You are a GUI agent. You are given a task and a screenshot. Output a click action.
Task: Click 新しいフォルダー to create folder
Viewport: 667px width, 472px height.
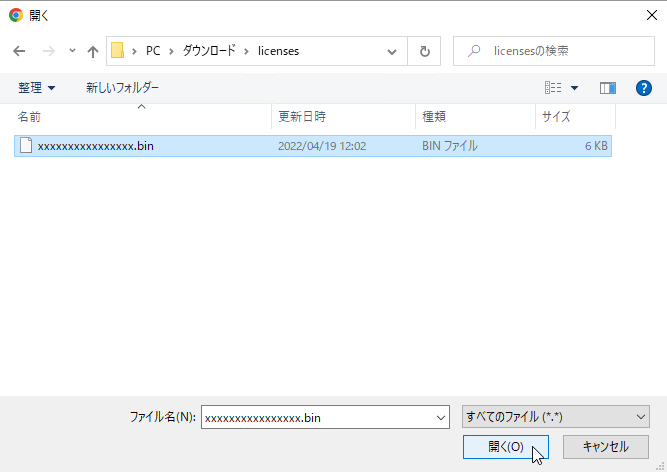[122, 88]
